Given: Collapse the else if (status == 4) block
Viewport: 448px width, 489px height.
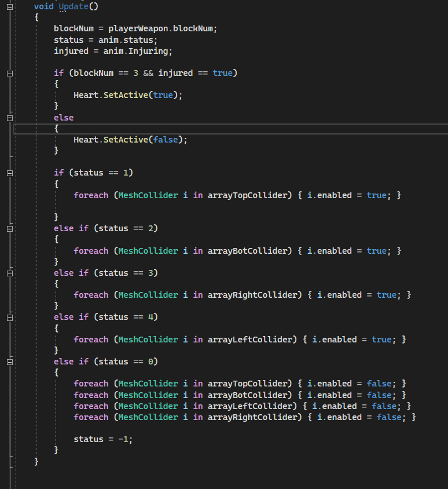Looking at the screenshot, I should point(10,318).
